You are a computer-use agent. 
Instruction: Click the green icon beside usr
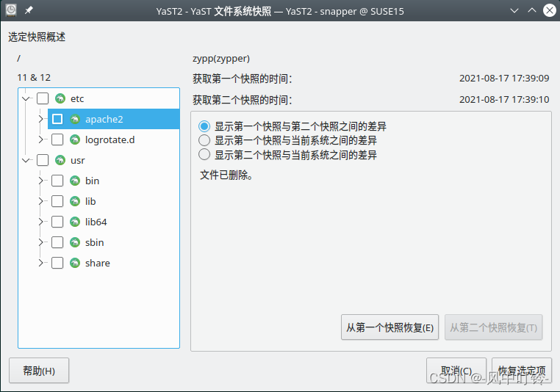point(60,160)
